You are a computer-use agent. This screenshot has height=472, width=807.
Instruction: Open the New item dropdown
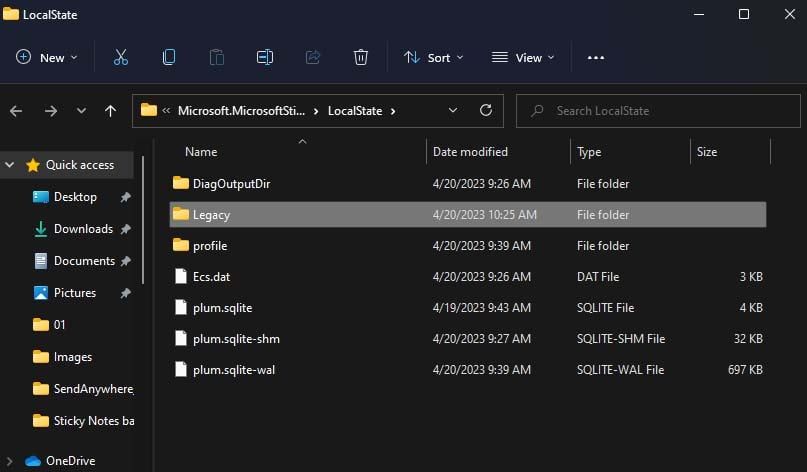click(47, 58)
